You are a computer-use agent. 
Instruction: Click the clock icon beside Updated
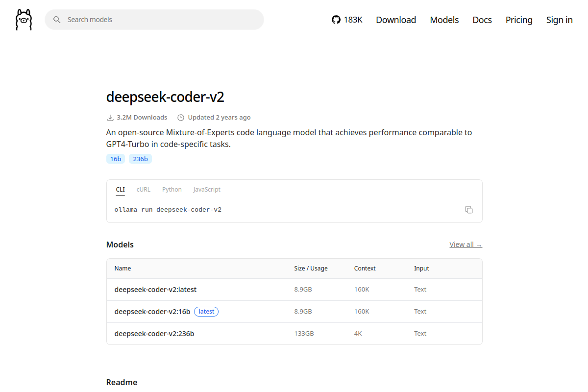181,118
